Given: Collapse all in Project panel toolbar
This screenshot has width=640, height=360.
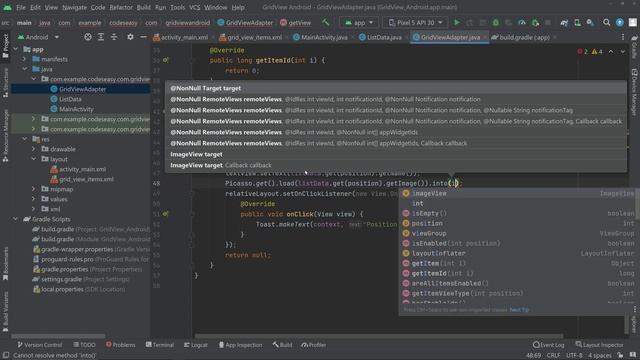Looking at the screenshot, I should point(114,37).
